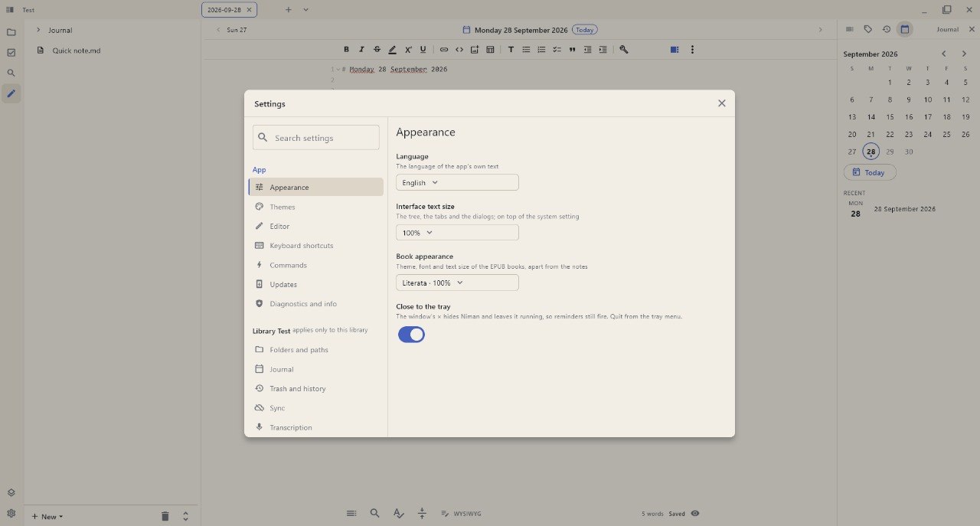Switch the WYSIWYG editing mode toggle

461,514
